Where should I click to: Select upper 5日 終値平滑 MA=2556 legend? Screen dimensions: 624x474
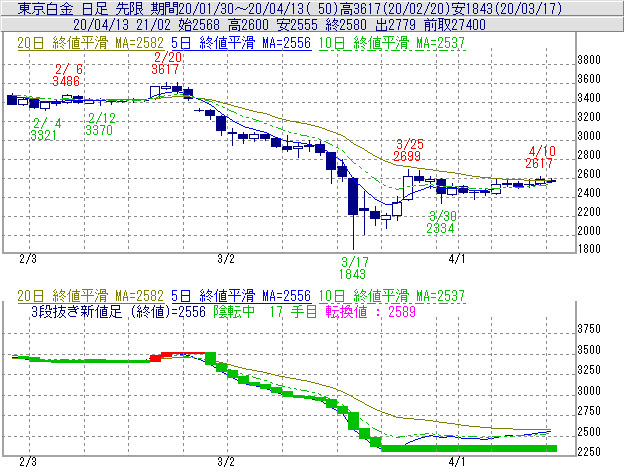241,43
